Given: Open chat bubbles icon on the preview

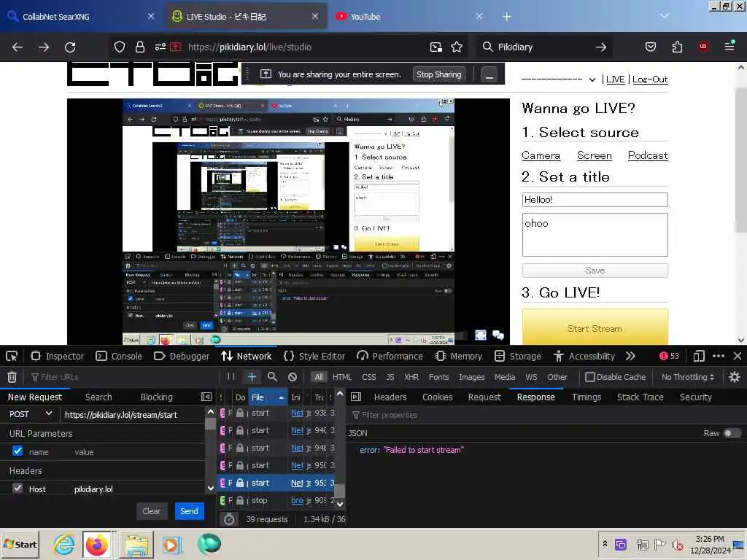Looking at the screenshot, I should tap(498, 335).
